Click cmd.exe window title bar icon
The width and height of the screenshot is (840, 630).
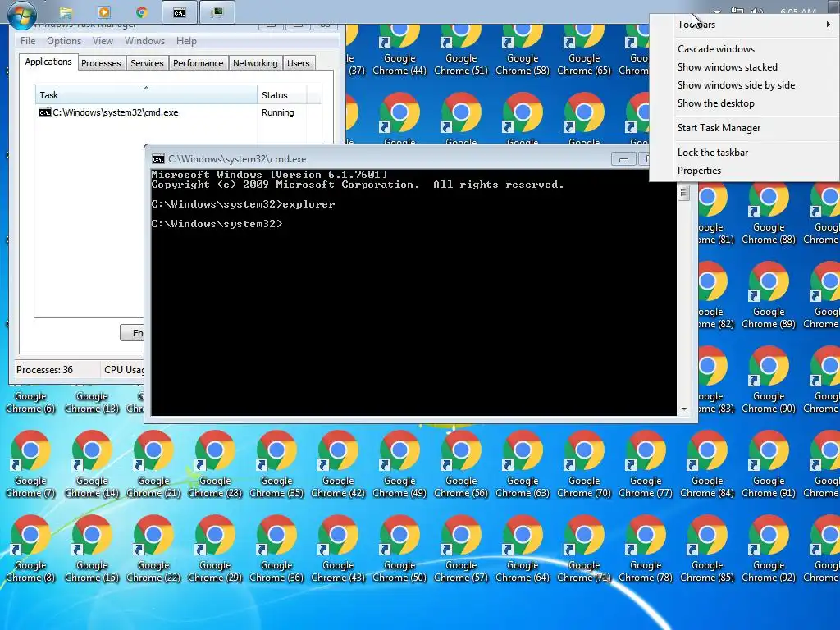coord(158,159)
